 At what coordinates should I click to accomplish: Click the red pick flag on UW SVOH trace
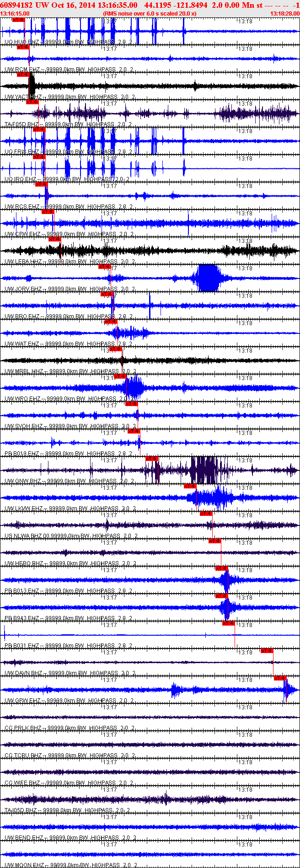pos(132,404)
